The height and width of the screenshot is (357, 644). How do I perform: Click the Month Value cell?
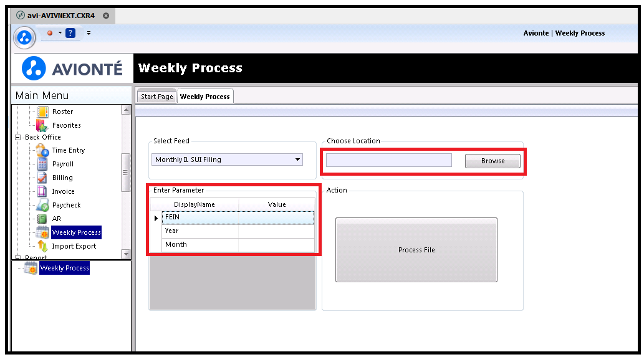(x=277, y=245)
